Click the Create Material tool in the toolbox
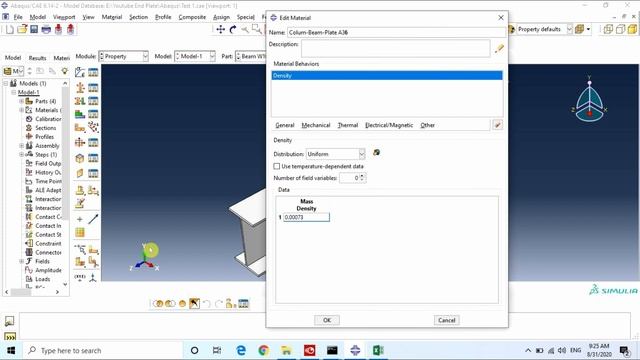Viewport: 640px width, 360px height. click(80, 73)
